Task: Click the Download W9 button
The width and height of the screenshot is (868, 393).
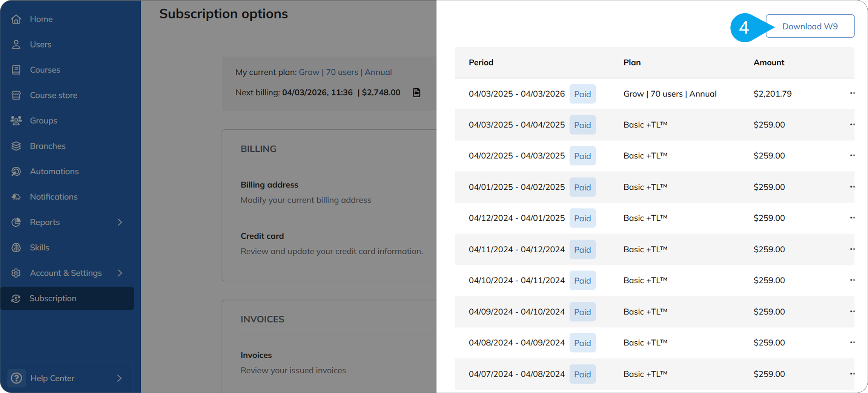Action: [810, 26]
